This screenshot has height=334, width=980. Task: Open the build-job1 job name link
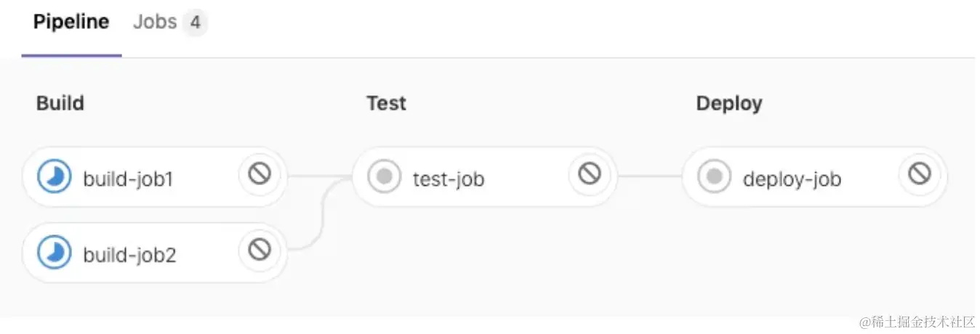click(x=128, y=179)
